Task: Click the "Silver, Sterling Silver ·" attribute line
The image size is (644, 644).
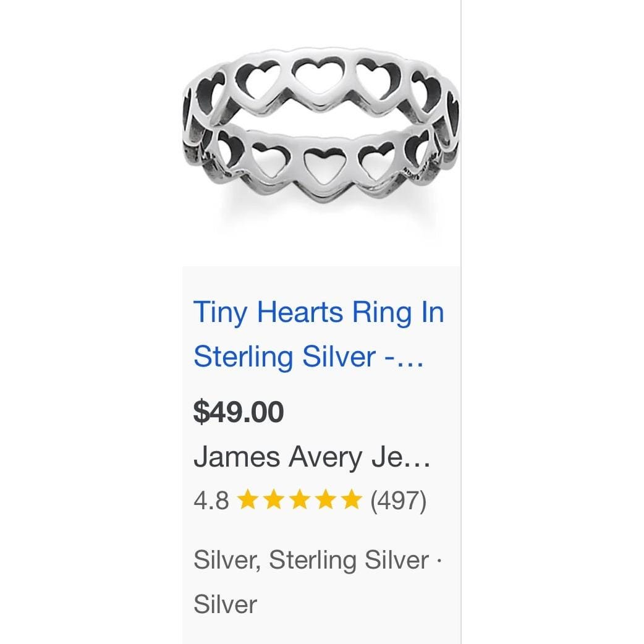Action: pos(318,560)
